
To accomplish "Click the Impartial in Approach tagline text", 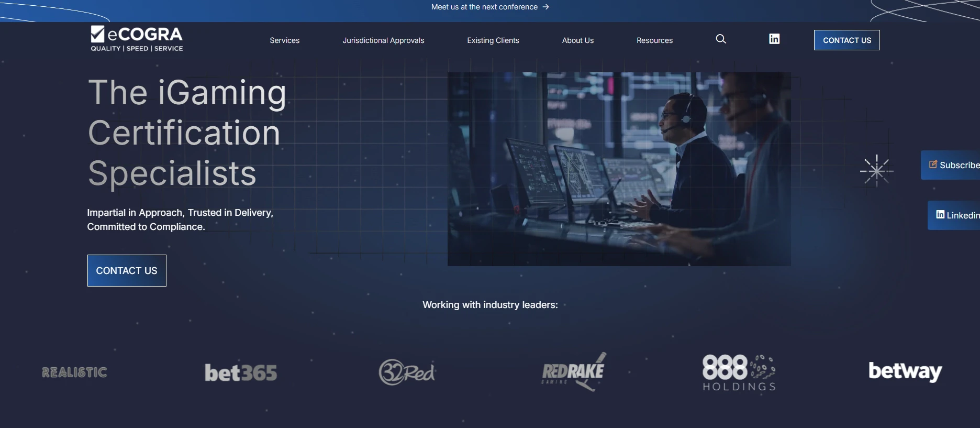I will (x=180, y=220).
